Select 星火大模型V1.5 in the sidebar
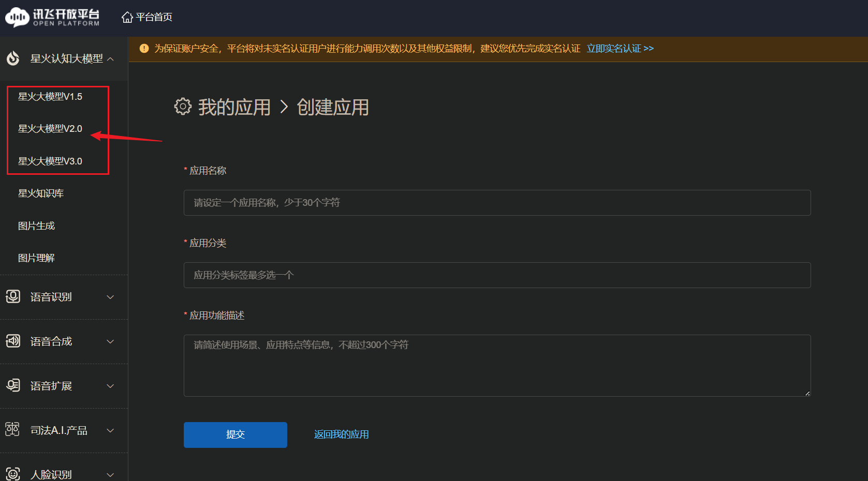The image size is (868, 481). click(x=50, y=97)
